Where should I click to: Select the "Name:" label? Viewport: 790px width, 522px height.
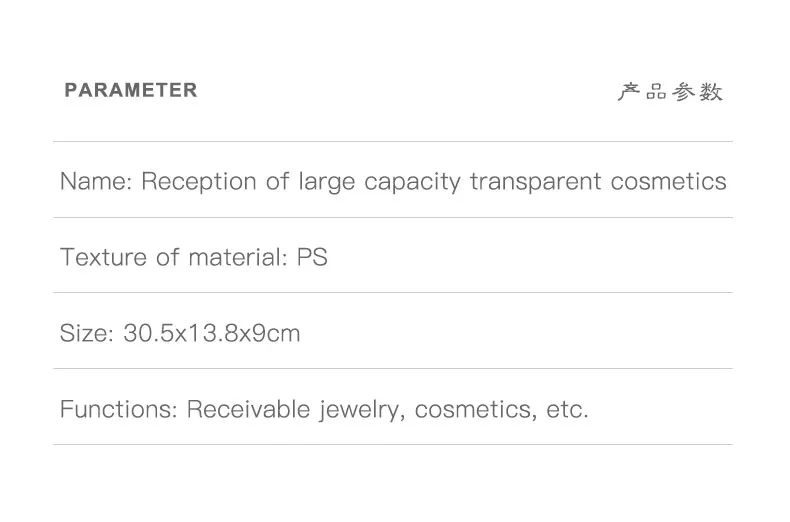[x=95, y=181]
